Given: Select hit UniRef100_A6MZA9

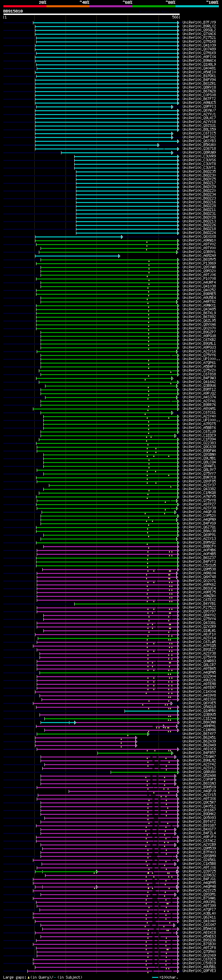Looking at the screenshot, I should (x=199, y=256).
